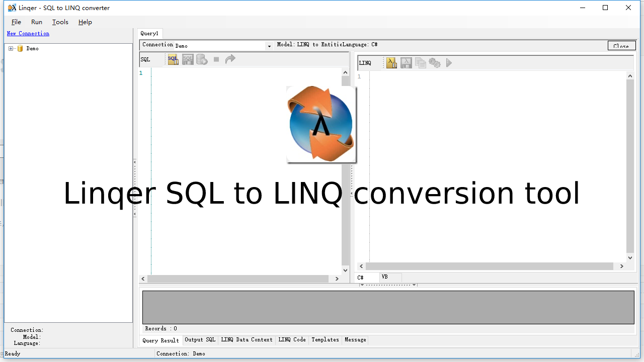644x362 pixels.
Task: Stop execution square icon in SQL toolbar
Action: pyautogui.click(x=216, y=59)
